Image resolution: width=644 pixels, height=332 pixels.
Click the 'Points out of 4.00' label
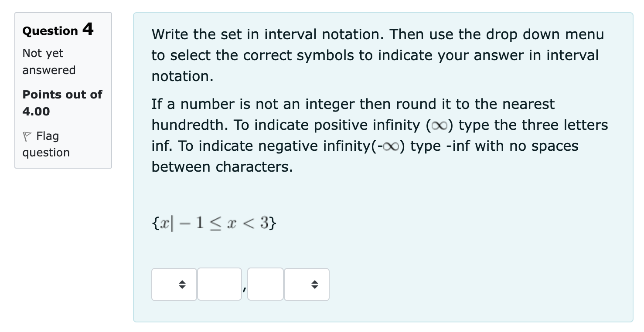click(62, 103)
